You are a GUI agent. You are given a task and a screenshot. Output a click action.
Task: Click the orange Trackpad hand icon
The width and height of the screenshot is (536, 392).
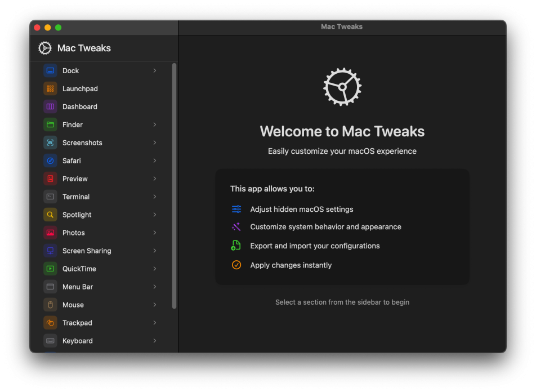point(50,323)
